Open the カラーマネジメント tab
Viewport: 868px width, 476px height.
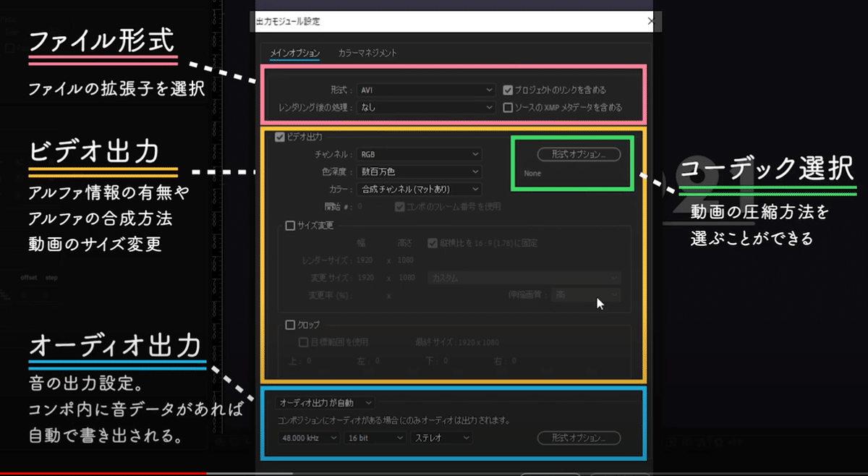point(367,53)
